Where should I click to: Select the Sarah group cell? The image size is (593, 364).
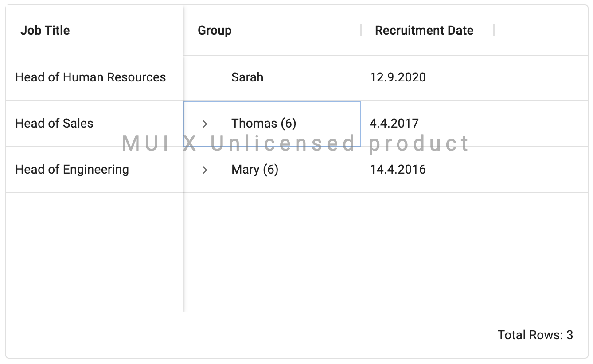(x=272, y=77)
